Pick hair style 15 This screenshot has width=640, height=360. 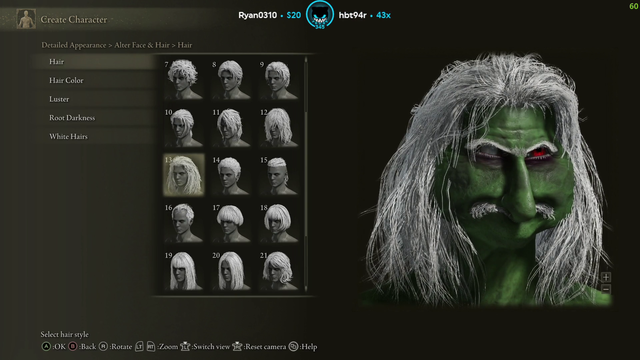(279, 175)
